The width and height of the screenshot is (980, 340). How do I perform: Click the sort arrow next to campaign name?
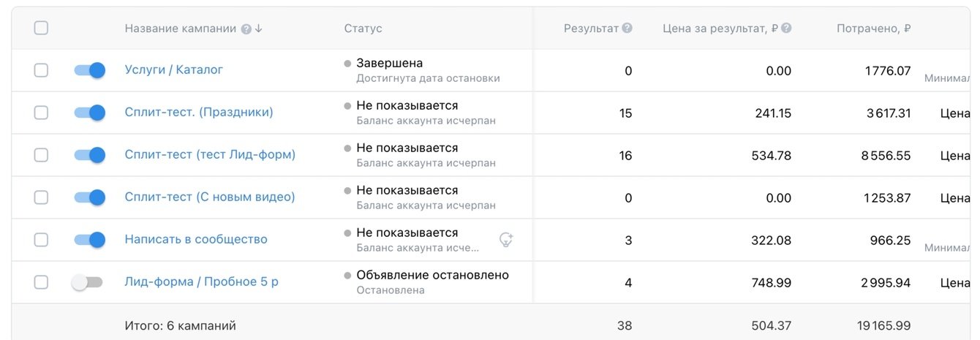click(x=259, y=29)
